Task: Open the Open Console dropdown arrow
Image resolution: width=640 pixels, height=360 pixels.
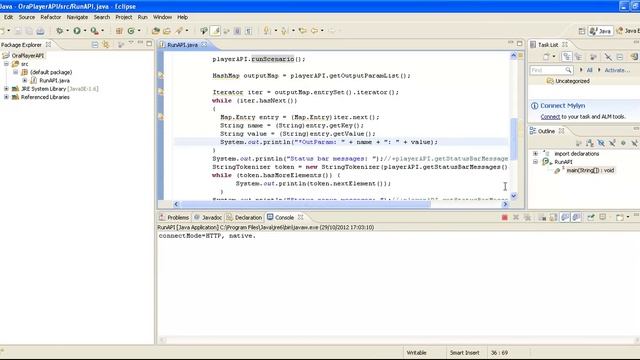Action: click(628, 218)
